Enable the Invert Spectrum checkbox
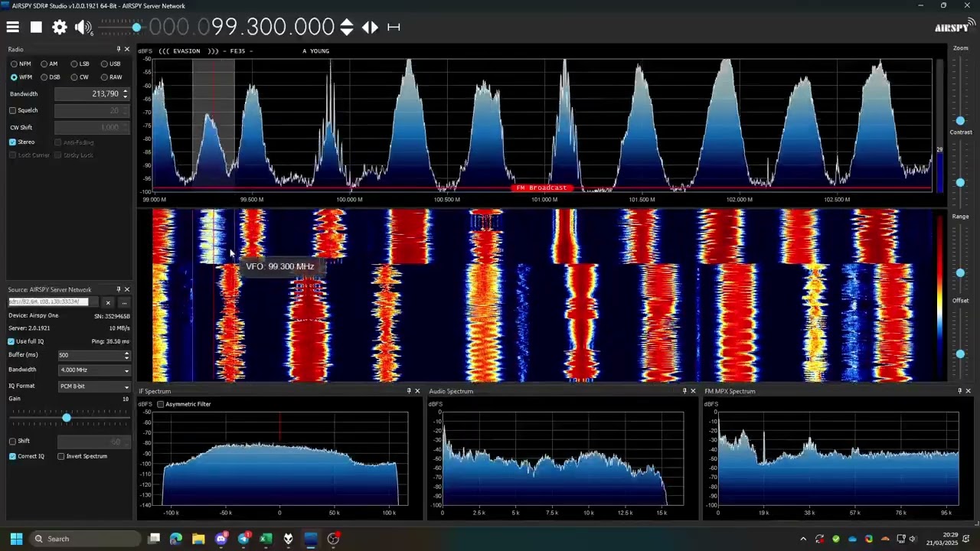 [x=61, y=456]
